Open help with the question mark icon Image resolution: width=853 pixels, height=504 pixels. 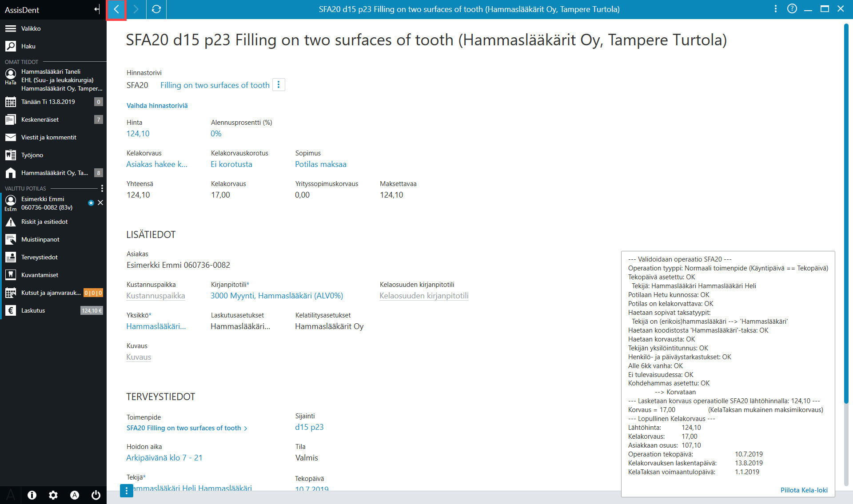click(792, 9)
